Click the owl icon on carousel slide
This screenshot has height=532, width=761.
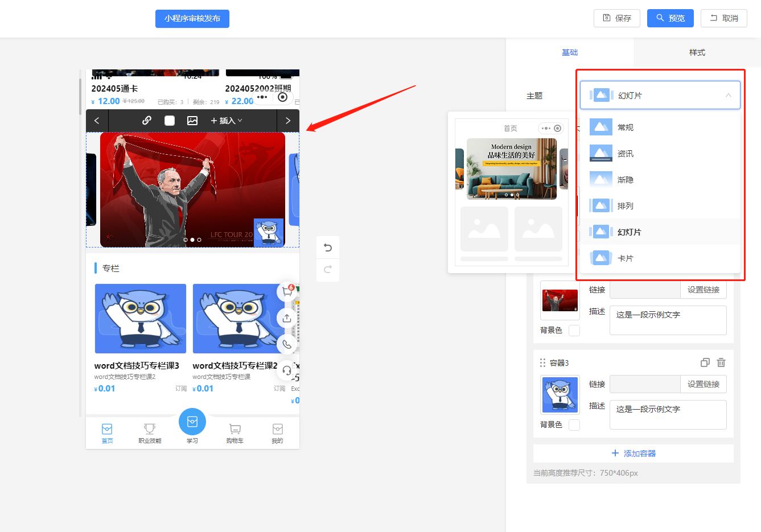(x=269, y=233)
